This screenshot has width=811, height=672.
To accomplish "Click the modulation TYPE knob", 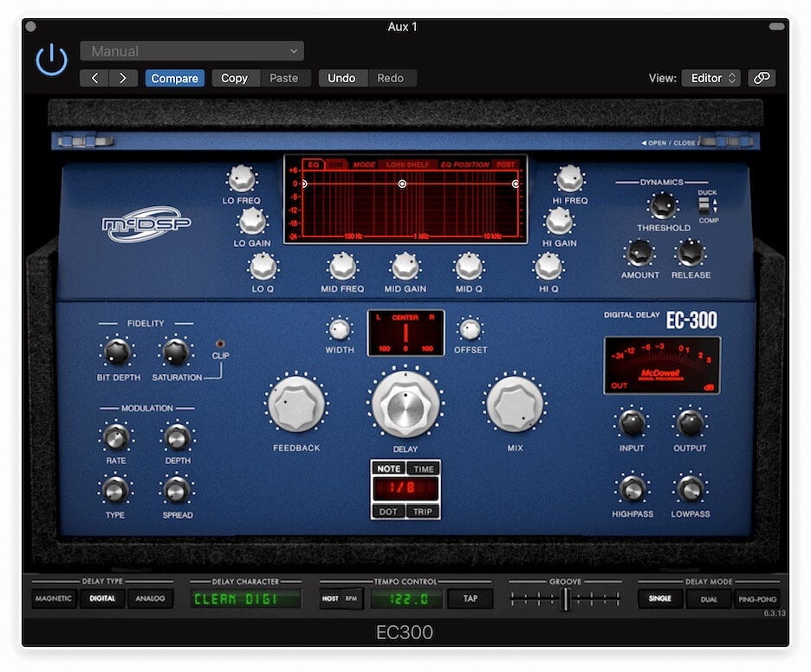I will [115, 490].
